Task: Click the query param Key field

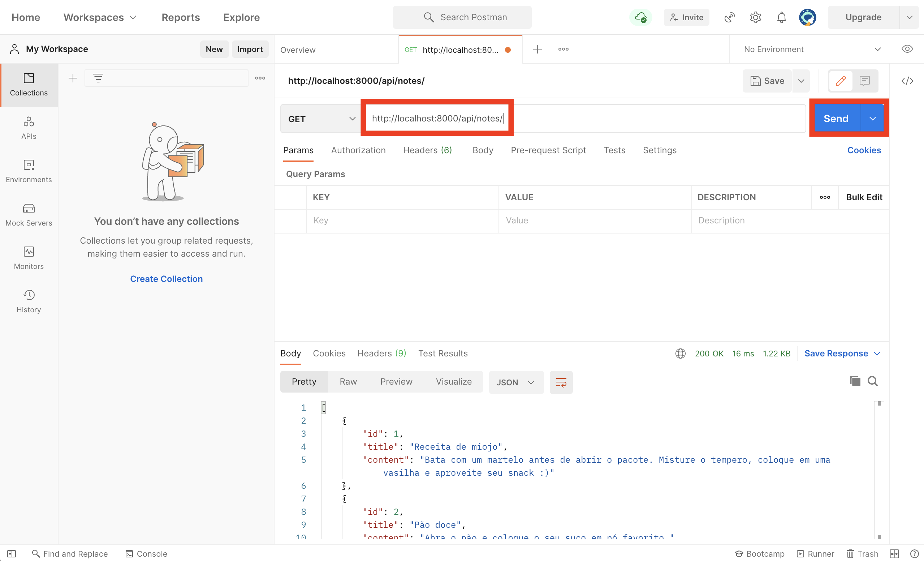Action: (402, 220)
